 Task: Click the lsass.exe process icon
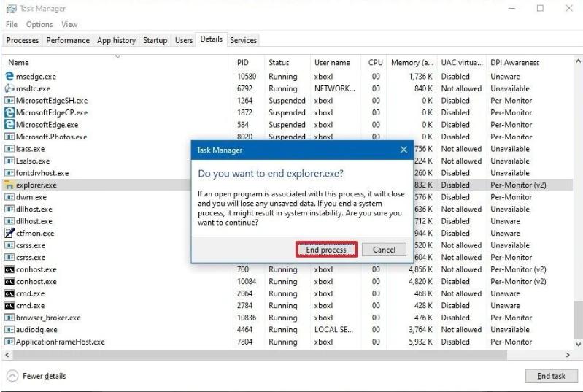[9, 149]
